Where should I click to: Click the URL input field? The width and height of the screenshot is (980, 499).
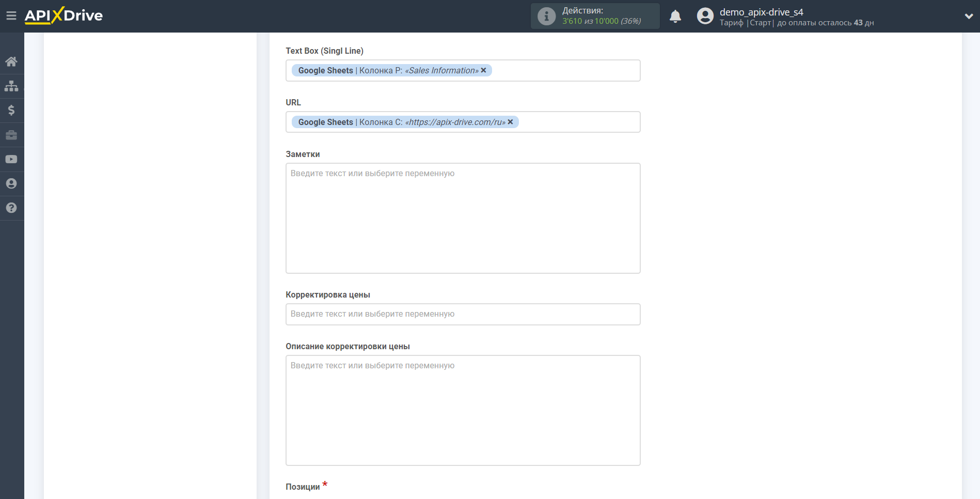(x=463, y=122)
